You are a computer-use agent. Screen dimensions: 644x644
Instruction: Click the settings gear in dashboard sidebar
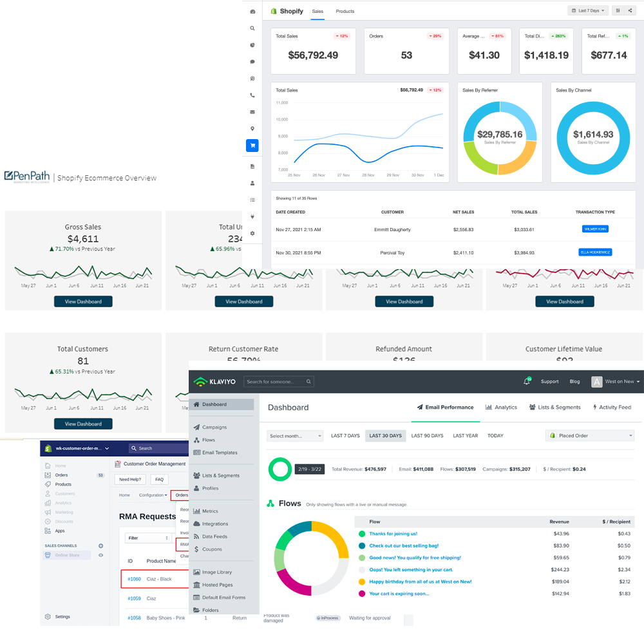tap(252, 233)
